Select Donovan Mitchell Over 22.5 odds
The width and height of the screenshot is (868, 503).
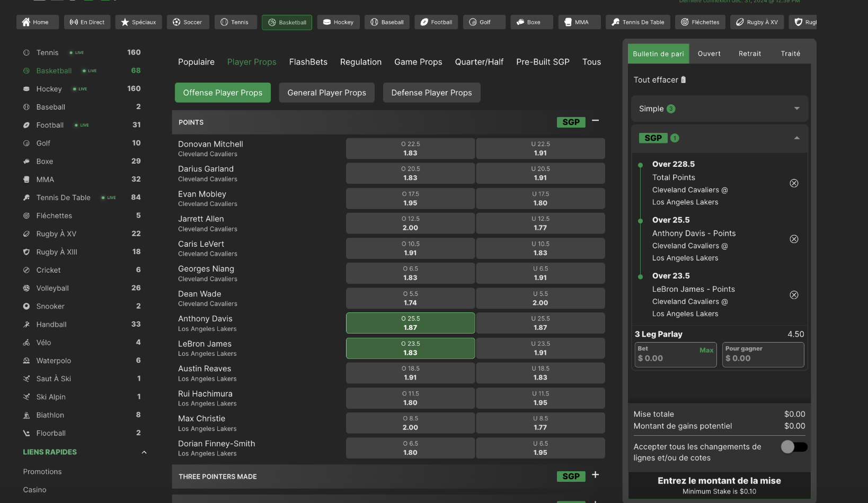click(x=410, y=149)
